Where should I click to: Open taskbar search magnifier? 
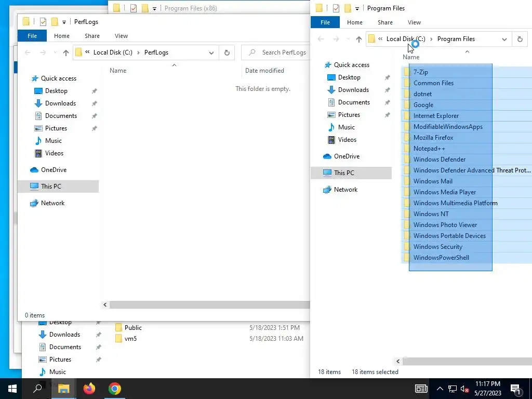(37, 389)
